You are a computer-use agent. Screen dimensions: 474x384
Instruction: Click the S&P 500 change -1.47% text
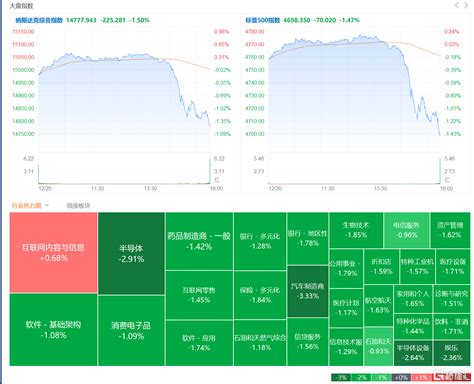coord(349,20)
